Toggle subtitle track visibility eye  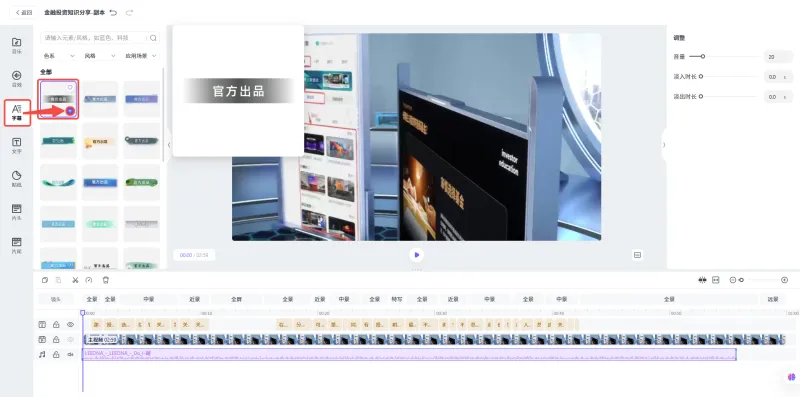(70, 325)
